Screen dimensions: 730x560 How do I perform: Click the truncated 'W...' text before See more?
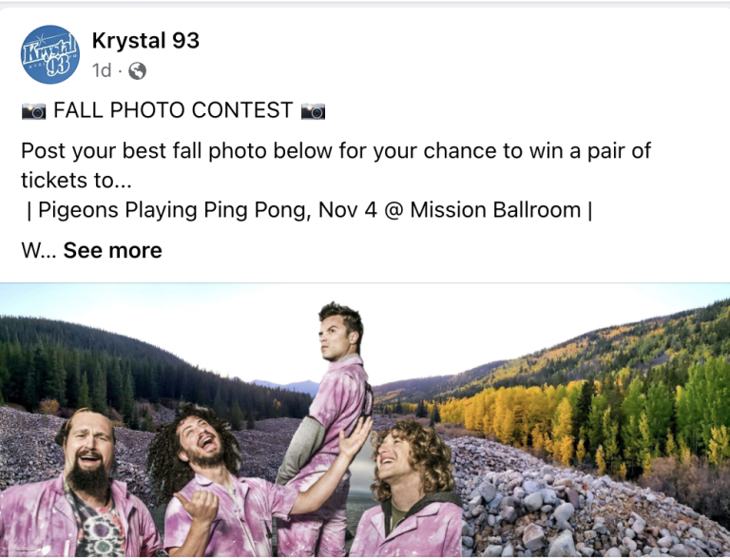point(39,251)
